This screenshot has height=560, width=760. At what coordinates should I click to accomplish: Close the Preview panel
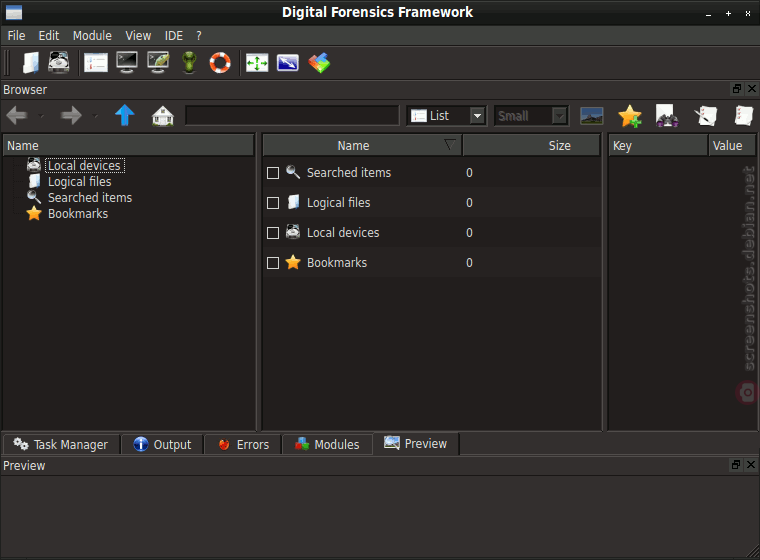pyautogui.click(x=751, y=464)
